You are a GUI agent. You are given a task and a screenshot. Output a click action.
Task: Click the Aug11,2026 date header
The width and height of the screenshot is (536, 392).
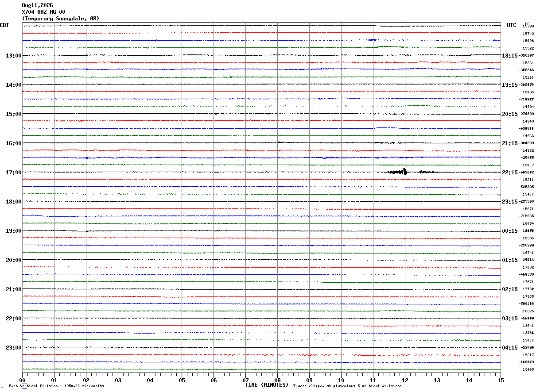click(x=37, y=5)
